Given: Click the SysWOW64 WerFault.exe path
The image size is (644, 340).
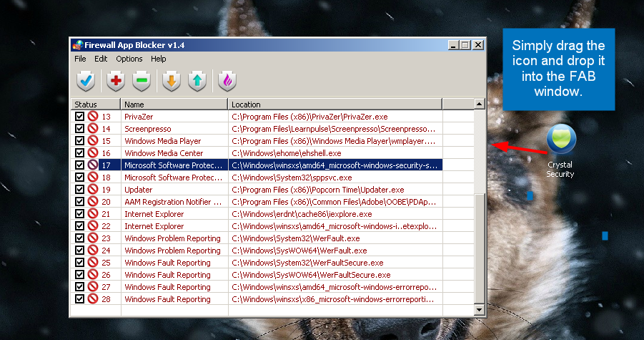Looking at the screenshot, I should click(299, 251).
